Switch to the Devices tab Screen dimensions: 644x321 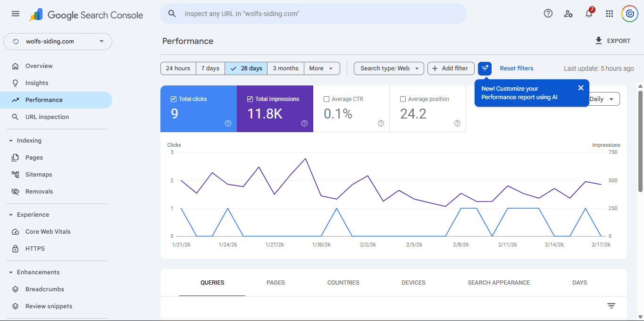click(x=413, y=283)
